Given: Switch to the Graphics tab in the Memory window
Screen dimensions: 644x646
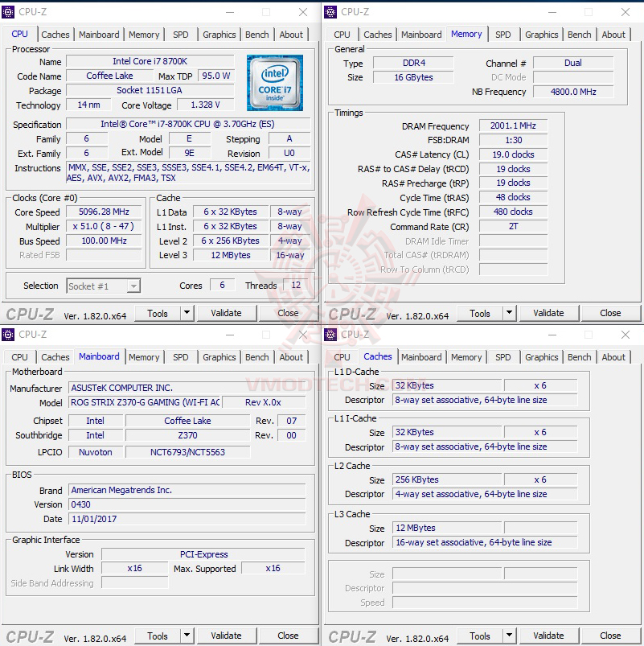Looking at the screenshot, I should (541, 35).
